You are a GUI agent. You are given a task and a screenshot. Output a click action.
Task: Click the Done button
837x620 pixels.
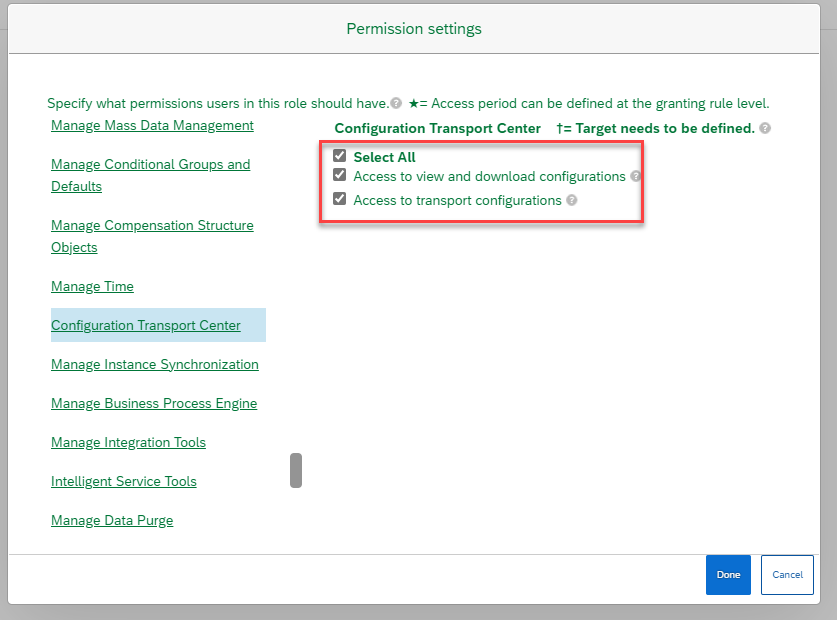(728, 575)
